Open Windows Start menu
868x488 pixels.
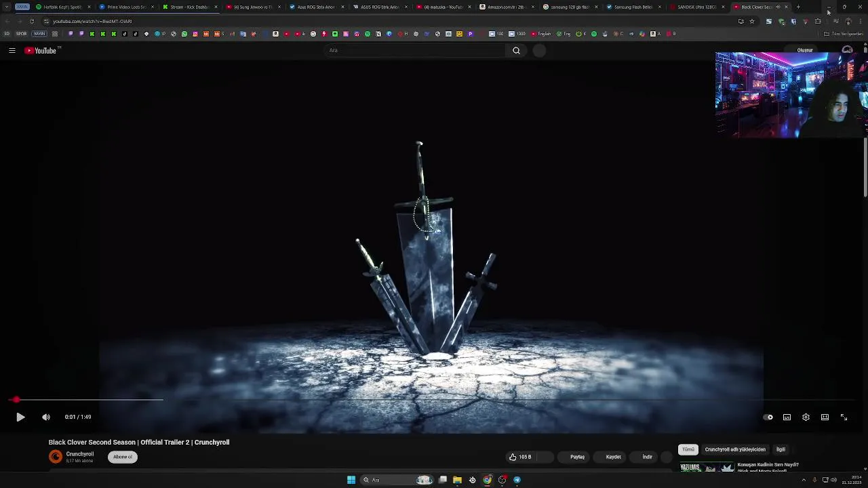point(351,480)
